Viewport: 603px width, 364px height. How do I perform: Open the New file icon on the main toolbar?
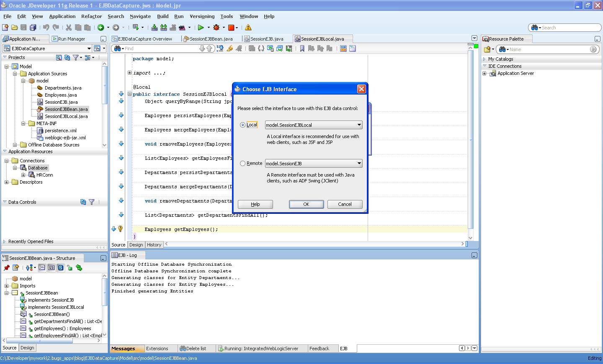click(x=5, y=27)
